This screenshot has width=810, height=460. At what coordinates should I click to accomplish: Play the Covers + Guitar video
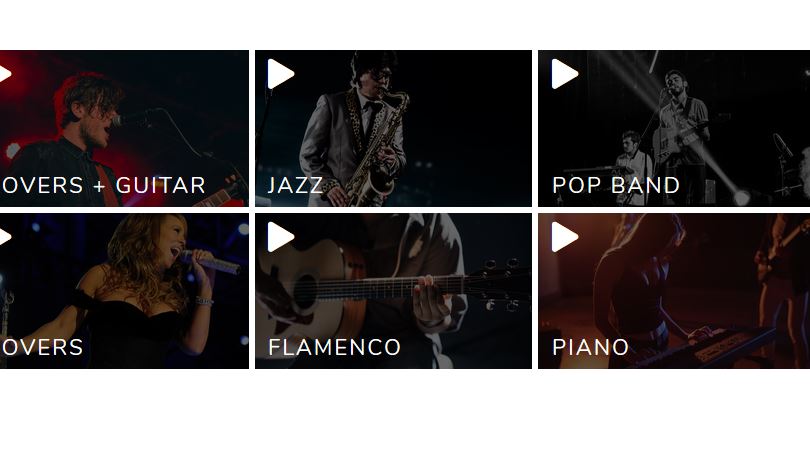coord(5,74)
